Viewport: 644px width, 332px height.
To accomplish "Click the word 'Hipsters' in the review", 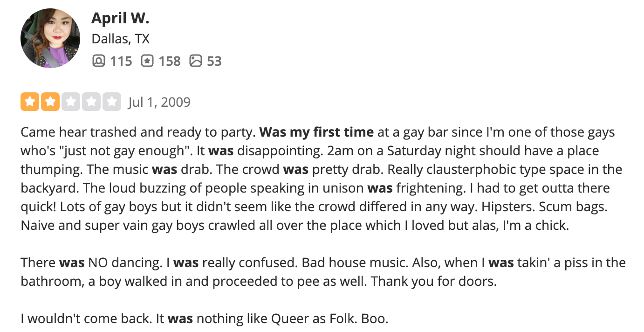I will pos(507,207).
